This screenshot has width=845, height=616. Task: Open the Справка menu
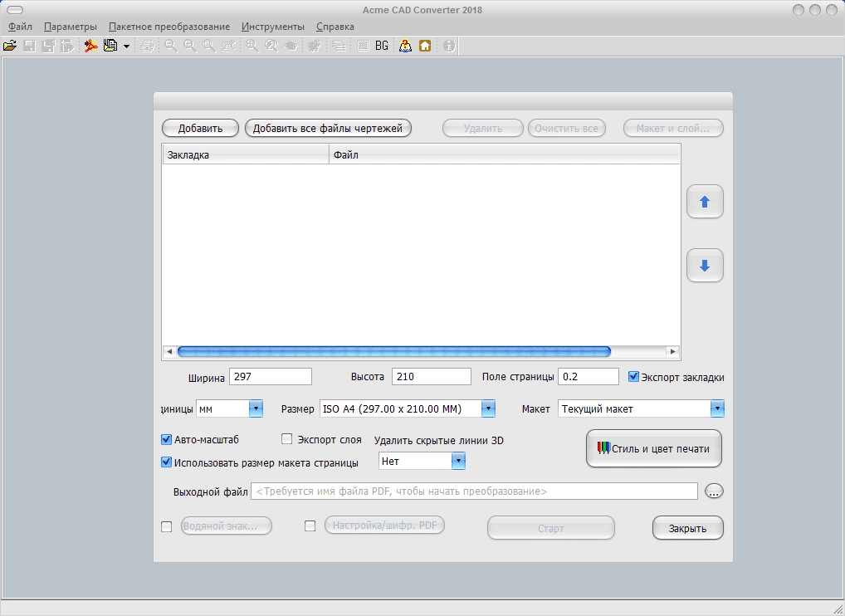point(335,27)
